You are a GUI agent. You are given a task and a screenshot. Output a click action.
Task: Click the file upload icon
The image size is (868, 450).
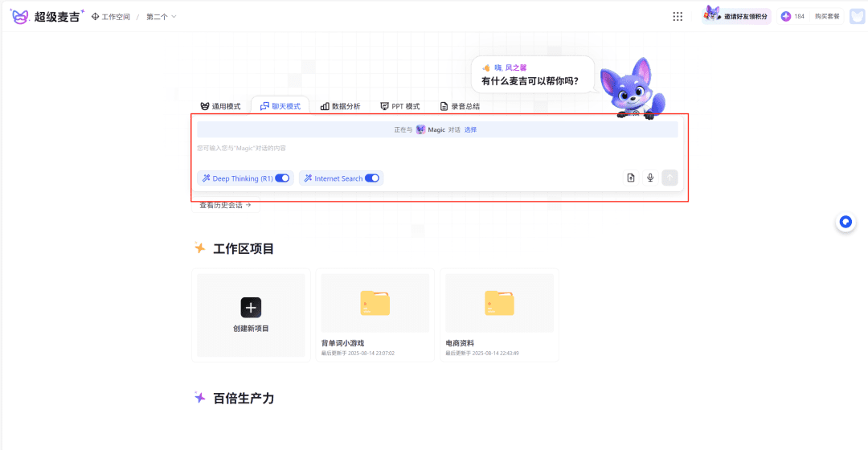point(631,178)
